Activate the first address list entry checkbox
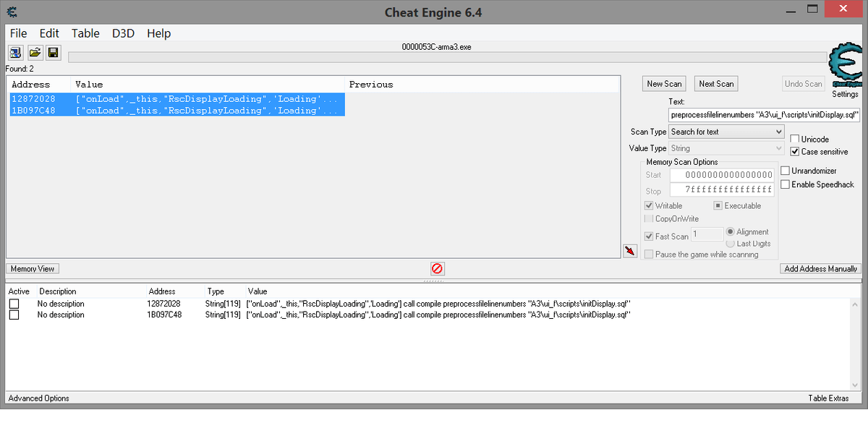 point(14,304)
